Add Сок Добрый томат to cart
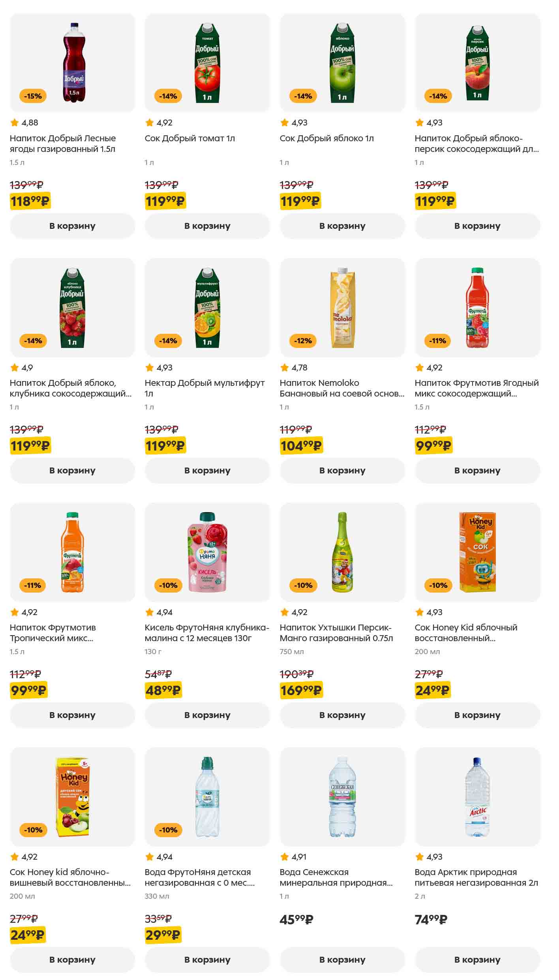 (x=207, y=226)
